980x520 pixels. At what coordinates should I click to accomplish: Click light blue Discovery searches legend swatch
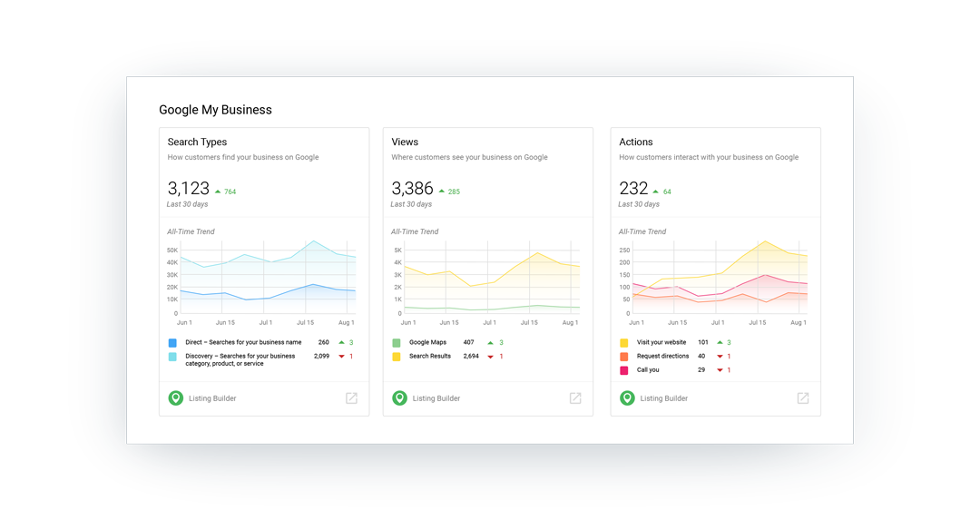pyautogui.click(x=172, y=357)
